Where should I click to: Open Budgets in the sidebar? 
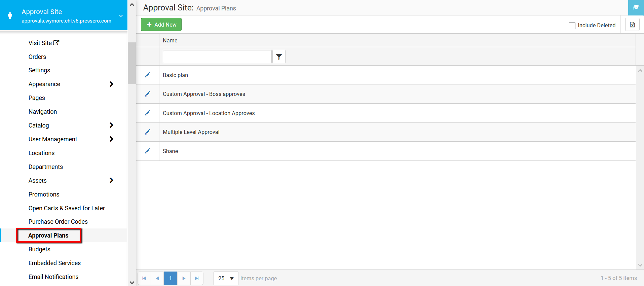[x=39, y=249]
